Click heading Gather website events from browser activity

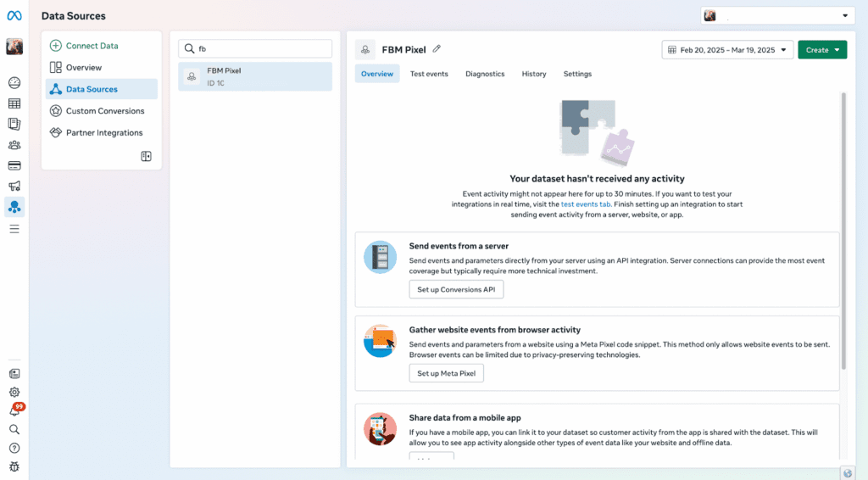[x=495, y=330]
